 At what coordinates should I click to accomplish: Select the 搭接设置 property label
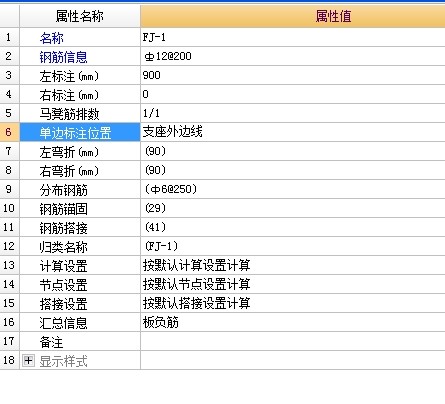pyautogui.click(x=63, y=304)
